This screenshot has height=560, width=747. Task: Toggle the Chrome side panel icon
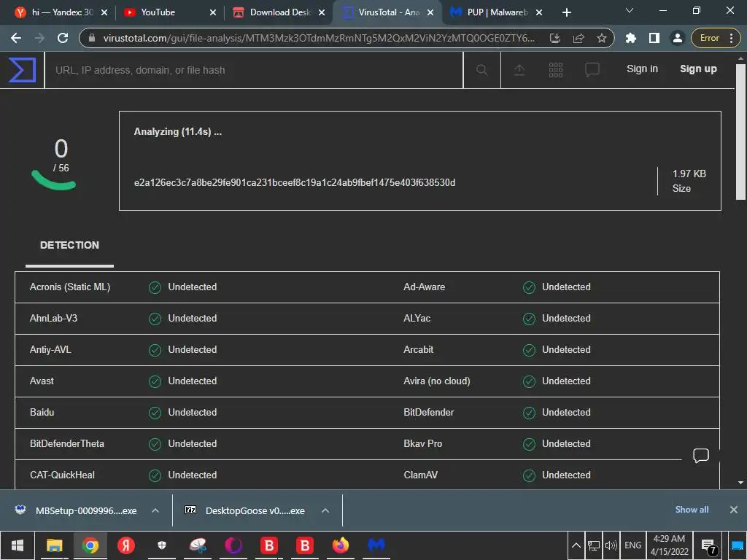pos(654,38)
